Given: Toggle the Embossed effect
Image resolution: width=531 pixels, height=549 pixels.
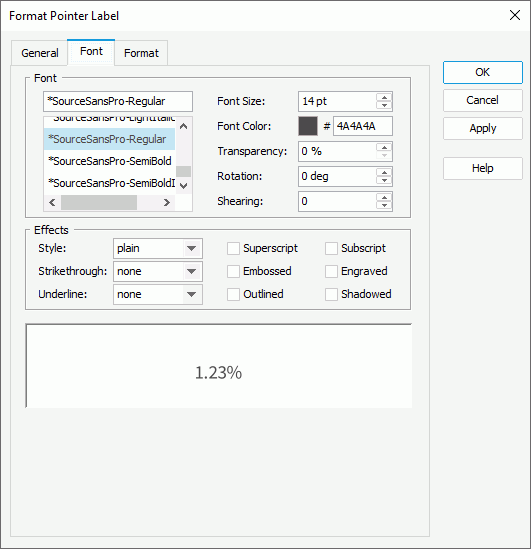Looking at the screenshot, I should coord(233,271).
